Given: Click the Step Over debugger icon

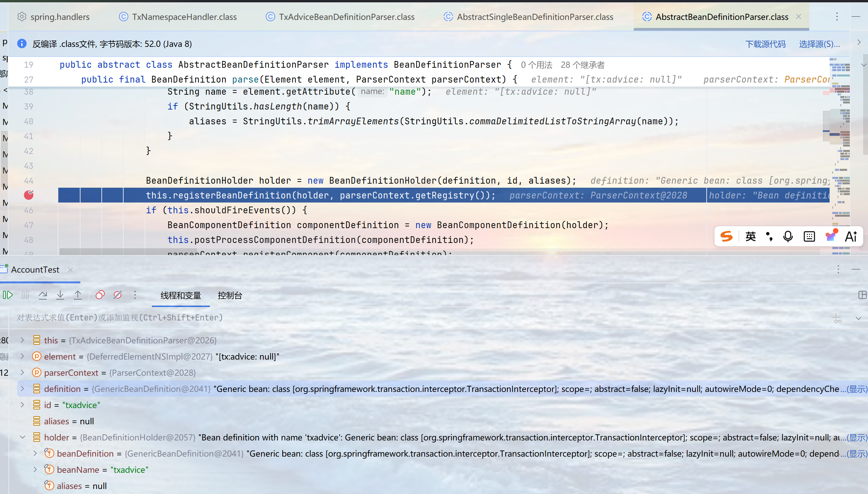Looking at the screenshot, I should (x=43, y=295).
